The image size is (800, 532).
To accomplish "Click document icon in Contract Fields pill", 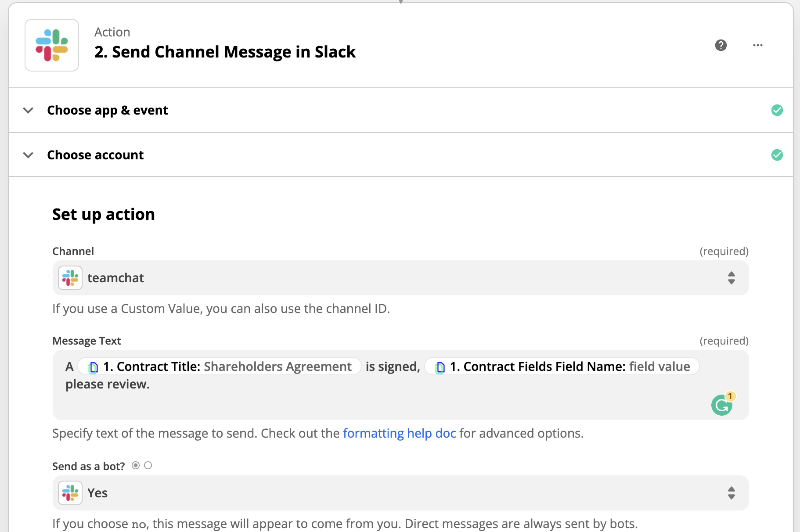I will pyautogui.click(x=440, y=367).
